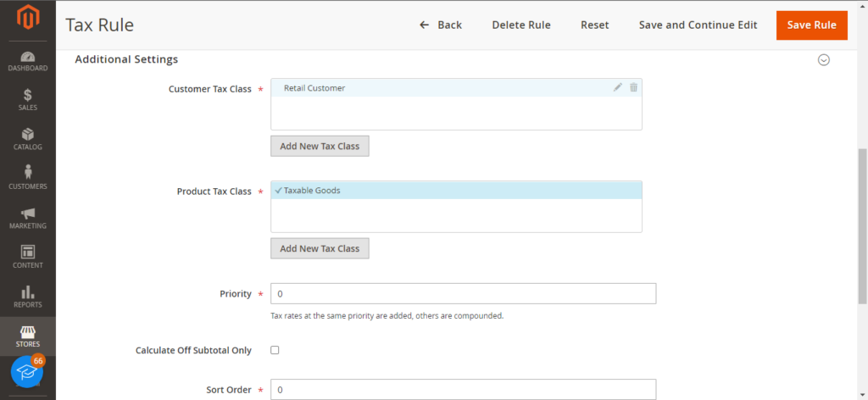Add New Tax Class under Customer Tax Class
Image resolution: width=868 pixels, height=400 pixels.
tap(320, 146)
